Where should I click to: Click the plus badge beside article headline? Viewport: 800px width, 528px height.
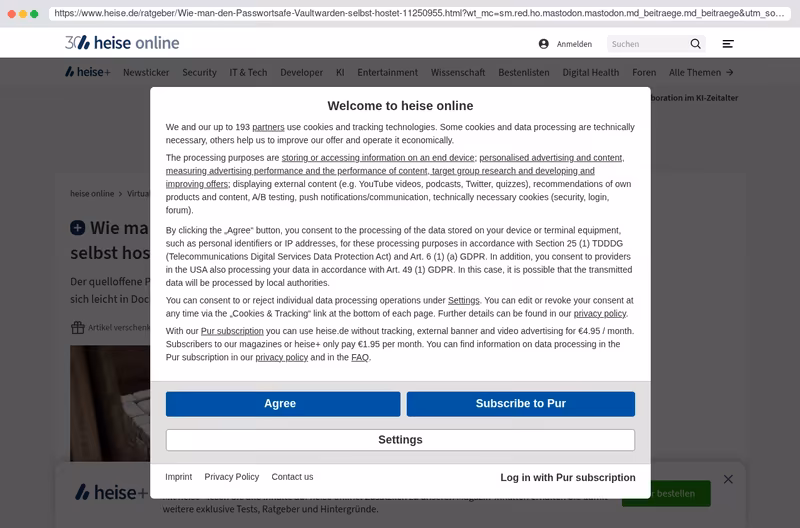(x=78, y=228)
